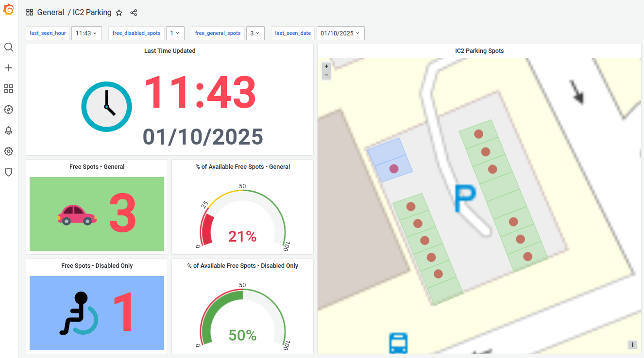Click the purple marker in the blue disabled spot

[x=394, y=169]
